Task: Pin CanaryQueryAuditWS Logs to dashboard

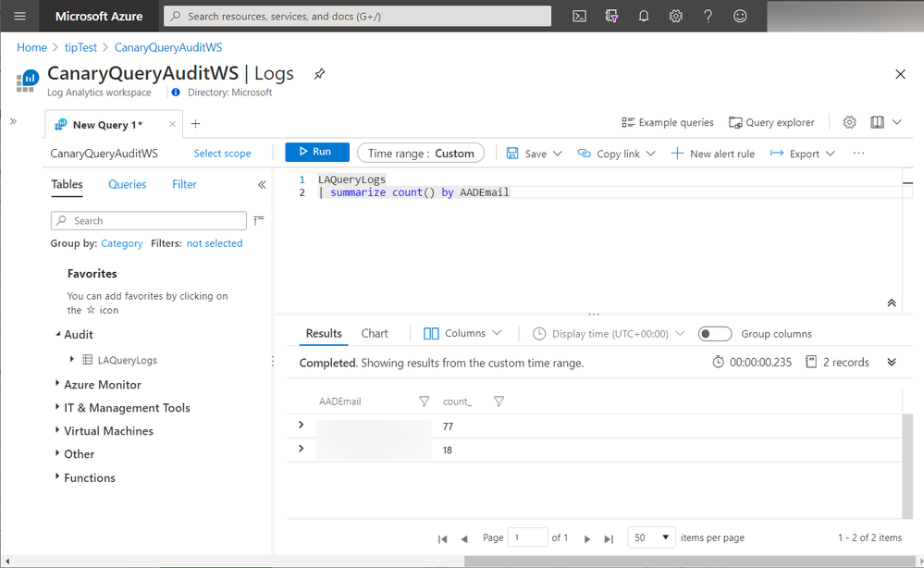Action: [x=319, y=74]
